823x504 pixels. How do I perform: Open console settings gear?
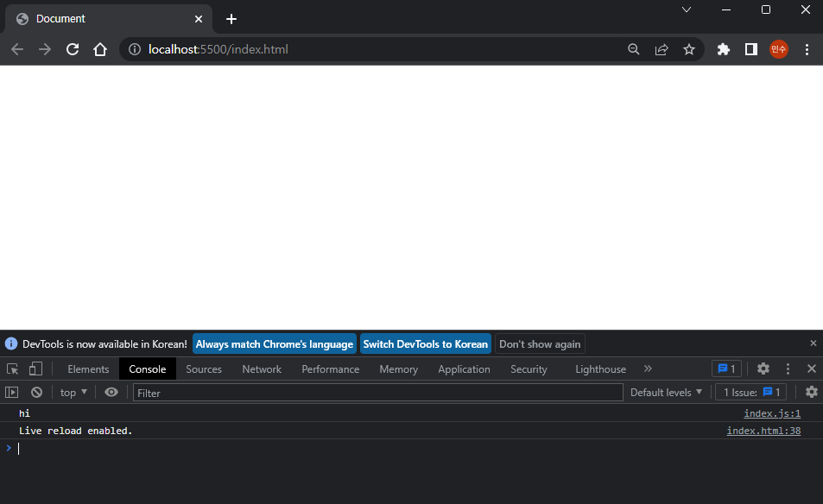click(x=812, y=393)
